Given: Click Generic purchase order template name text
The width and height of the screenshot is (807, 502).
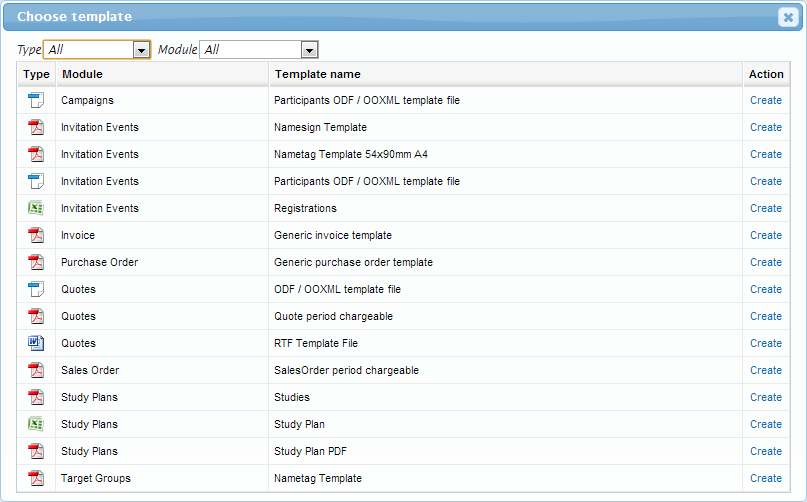Looking at the screenshot, I should [x=353, y=263].
